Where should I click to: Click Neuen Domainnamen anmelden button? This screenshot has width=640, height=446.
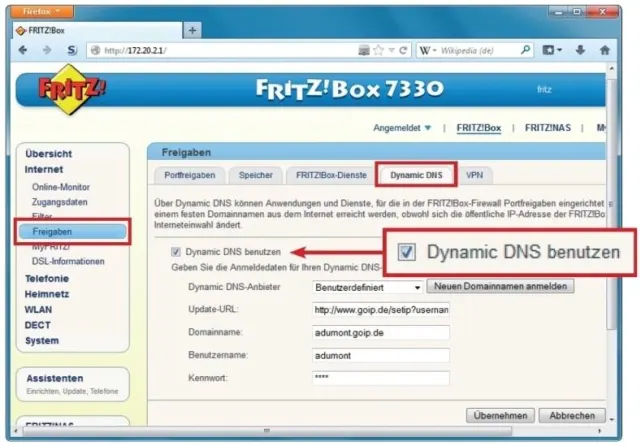coord(500,286)
